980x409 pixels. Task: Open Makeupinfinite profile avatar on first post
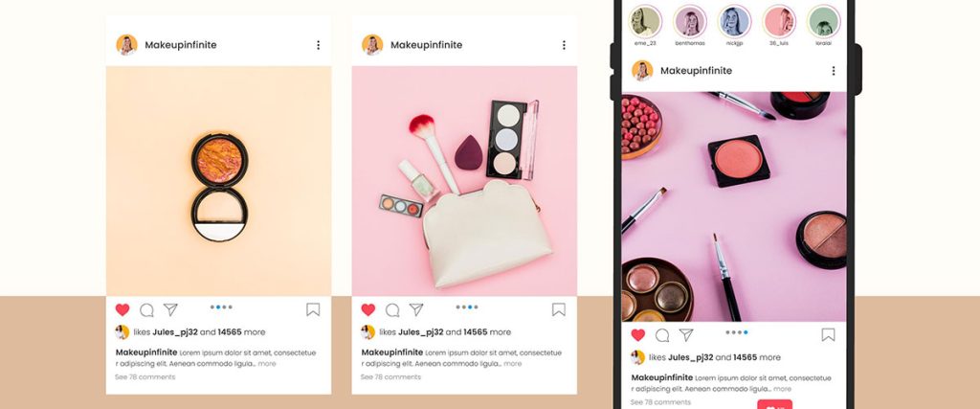[x=127, y=45]
